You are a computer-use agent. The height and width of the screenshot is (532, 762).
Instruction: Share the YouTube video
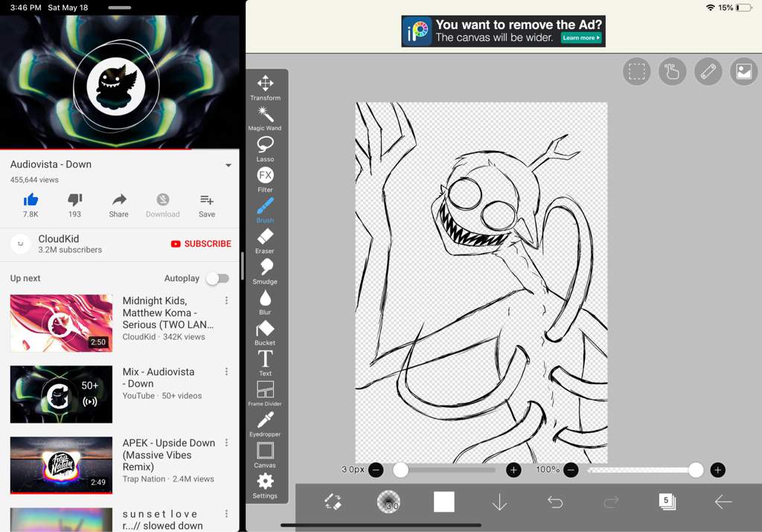118,205
